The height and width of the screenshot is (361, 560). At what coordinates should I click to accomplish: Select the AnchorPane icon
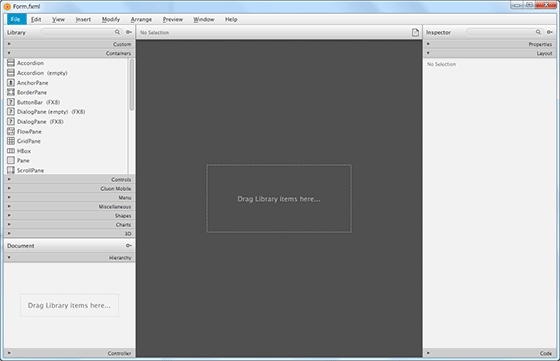[x=11, y=82]
